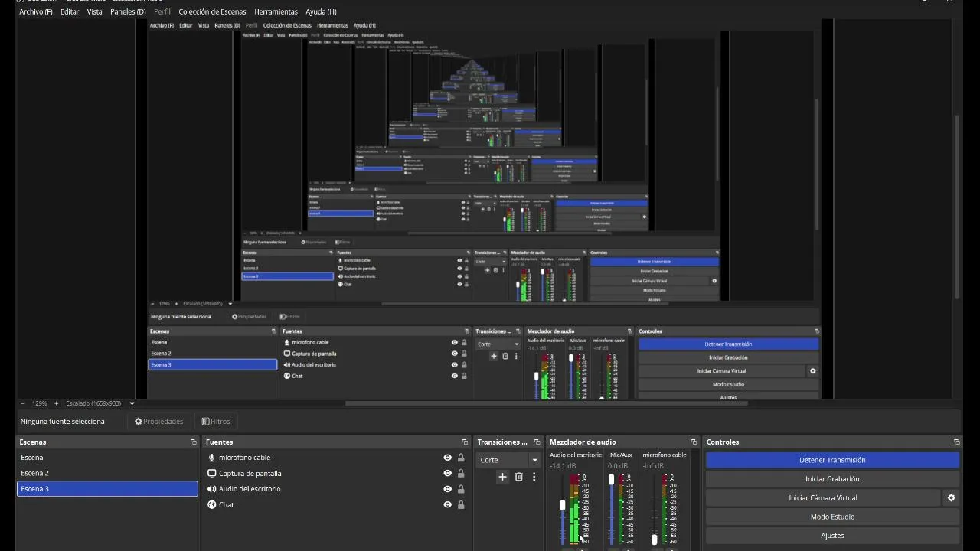980x551 pixels.
Task: Open the Herramientas menu
Action: (x=276, y=11)
